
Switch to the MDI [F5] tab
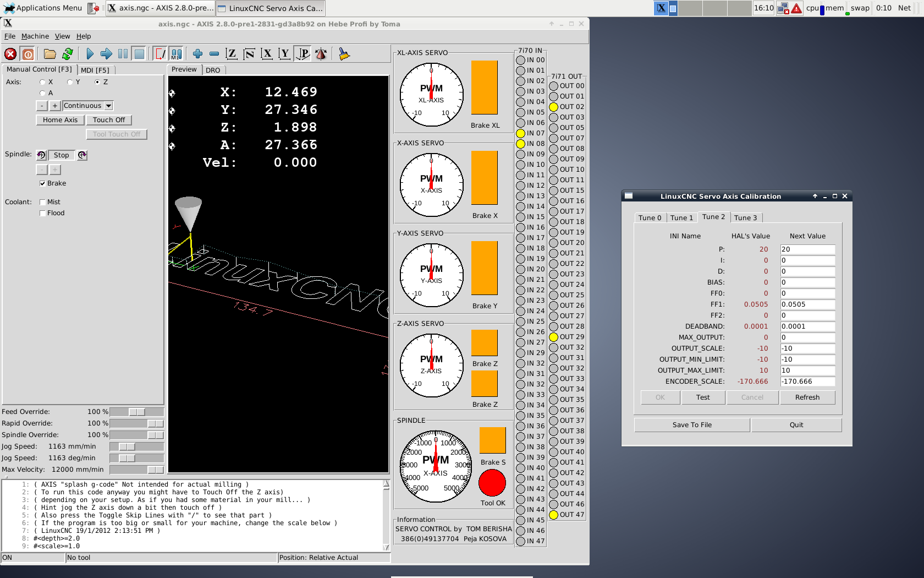[x=95, y=70]
